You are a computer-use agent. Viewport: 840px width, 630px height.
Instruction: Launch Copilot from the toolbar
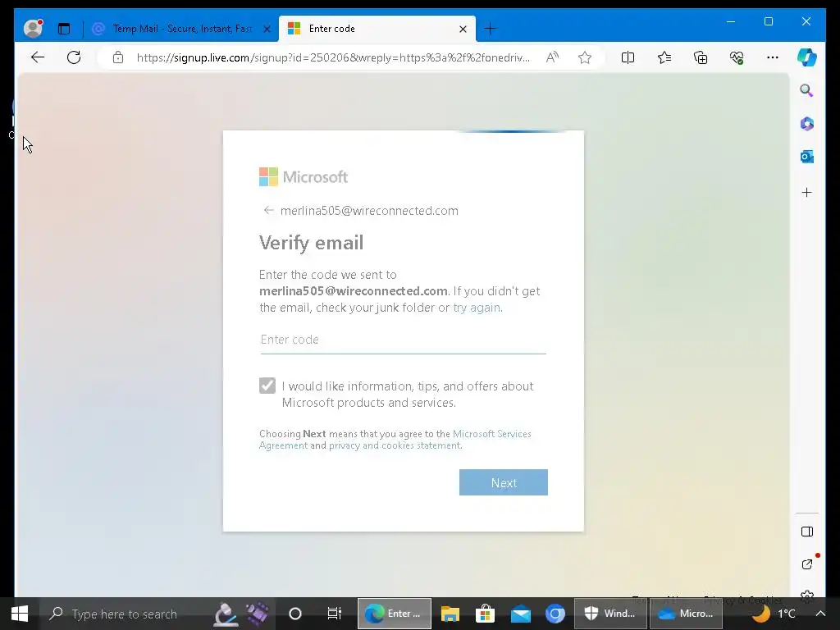[807, 57]
